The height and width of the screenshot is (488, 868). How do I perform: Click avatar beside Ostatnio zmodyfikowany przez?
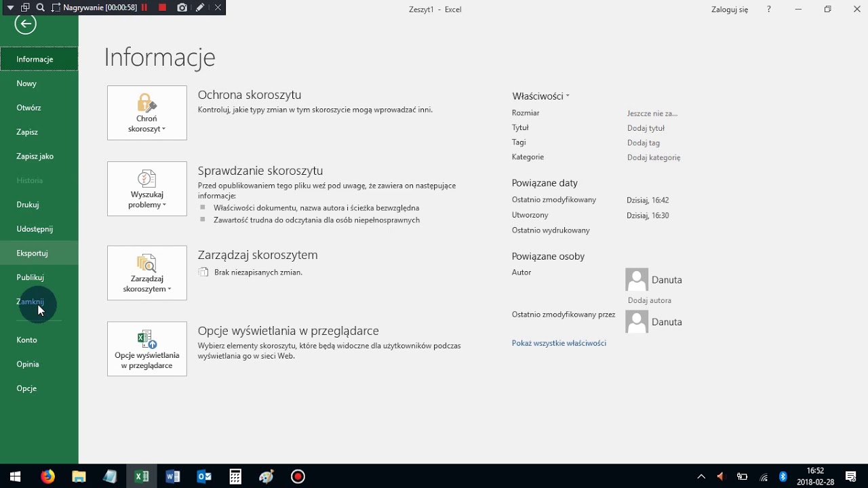(637, 321)
